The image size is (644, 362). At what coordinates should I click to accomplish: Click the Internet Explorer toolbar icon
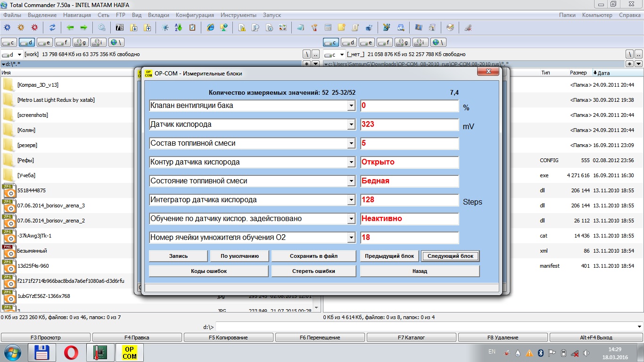tap(211, 27)
